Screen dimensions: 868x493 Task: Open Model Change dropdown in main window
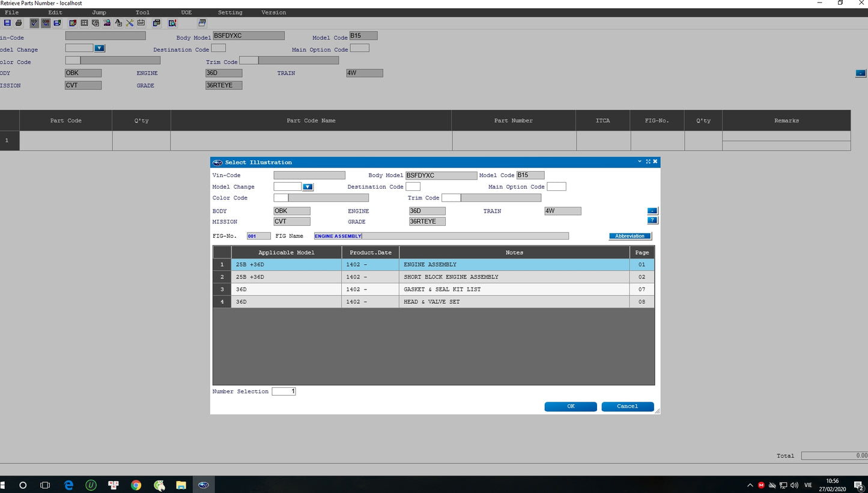[100, 48]
